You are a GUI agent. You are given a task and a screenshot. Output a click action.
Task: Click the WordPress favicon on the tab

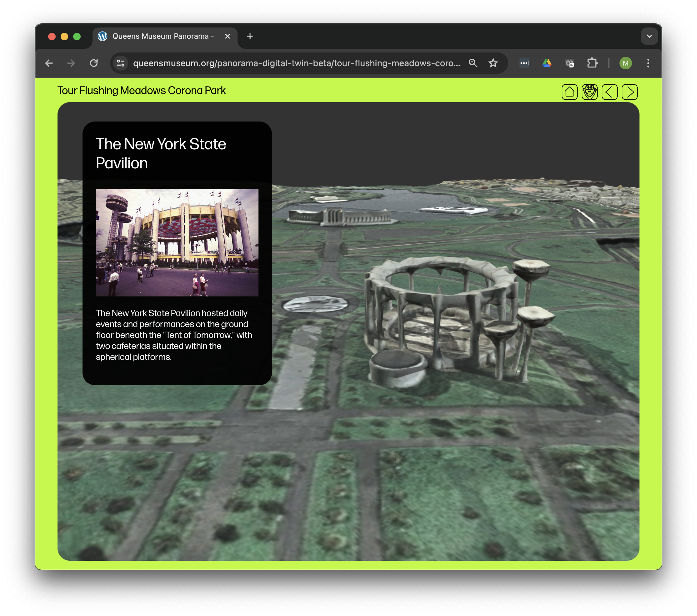point(103,36)
